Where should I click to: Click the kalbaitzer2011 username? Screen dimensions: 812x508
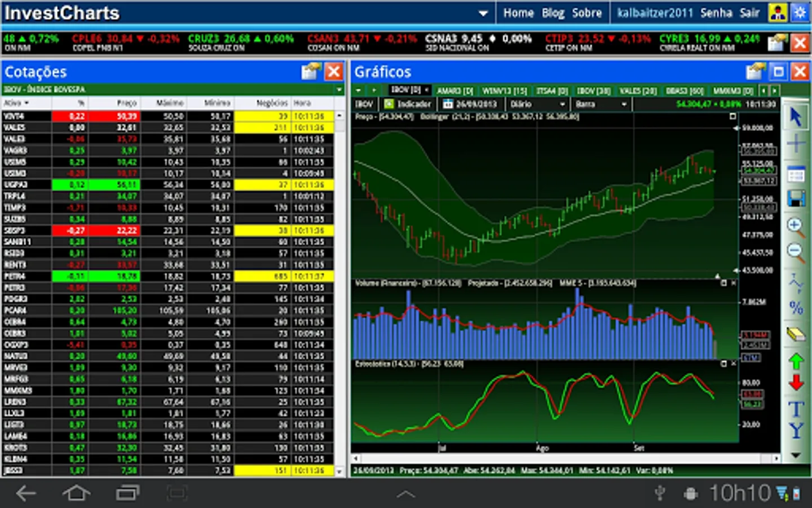655,13
